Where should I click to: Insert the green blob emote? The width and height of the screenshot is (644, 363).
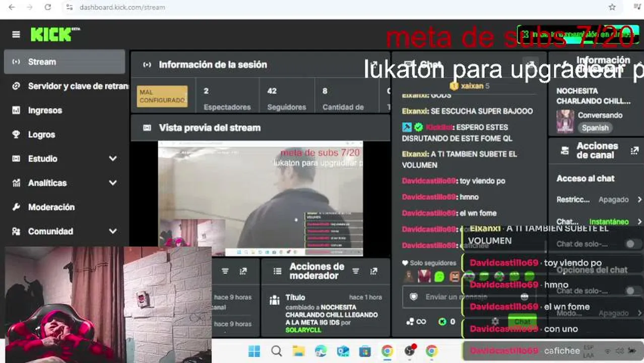439,276
